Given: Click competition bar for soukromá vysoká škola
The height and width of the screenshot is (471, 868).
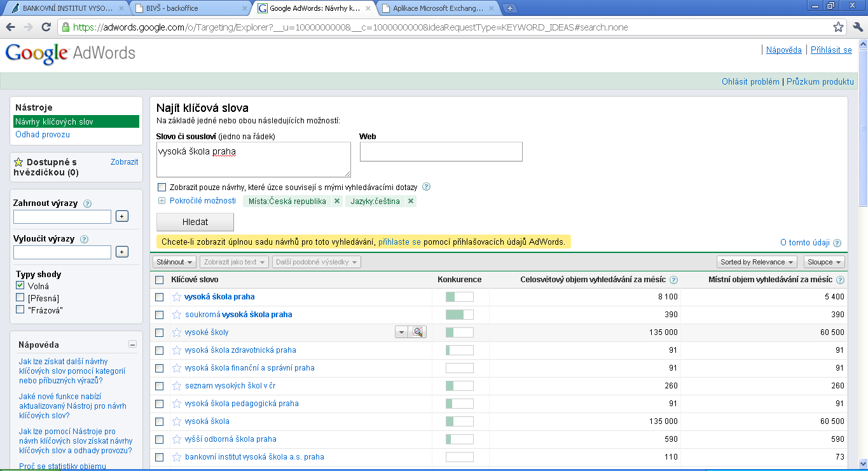Looking at the screenshot, I should 460,315.
